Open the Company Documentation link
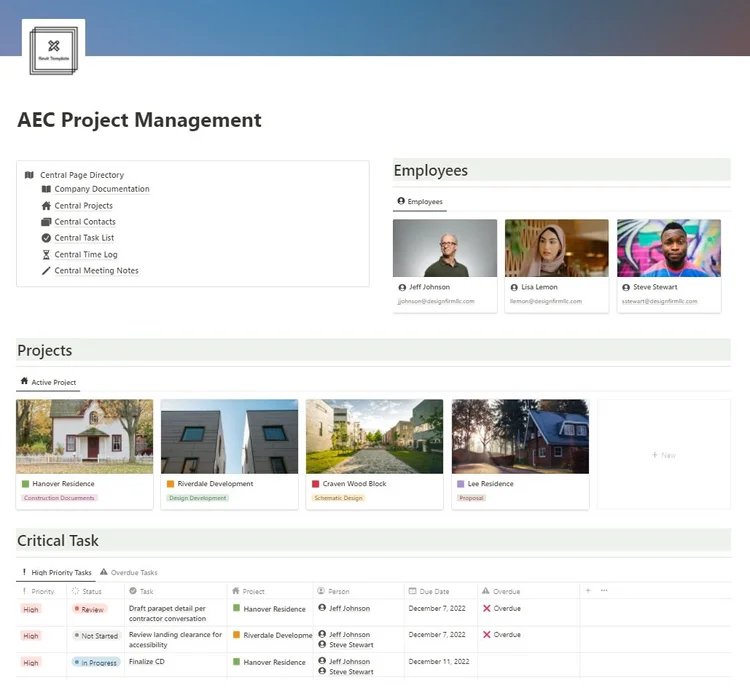 (x=102, y=189)
